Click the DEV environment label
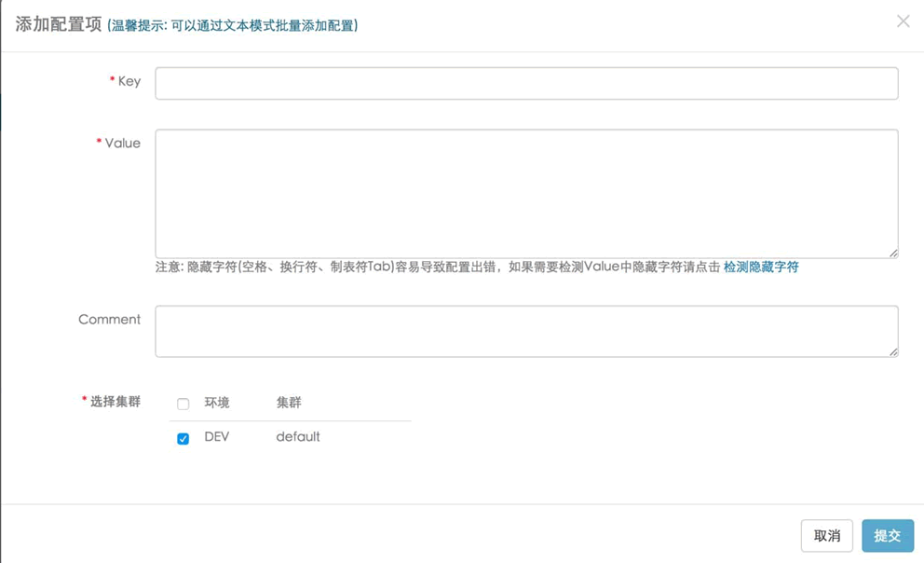This screenshot has width=924, height=563. 216,437
